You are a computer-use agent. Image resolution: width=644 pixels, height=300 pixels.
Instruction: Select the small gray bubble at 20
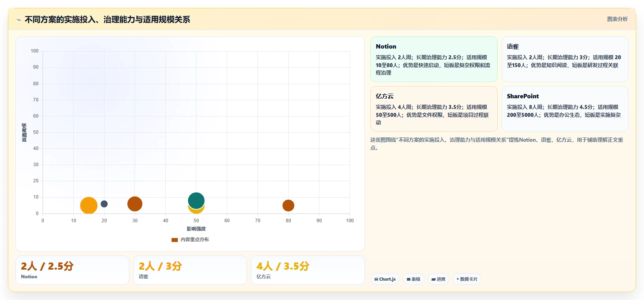[x=104, y=204]
